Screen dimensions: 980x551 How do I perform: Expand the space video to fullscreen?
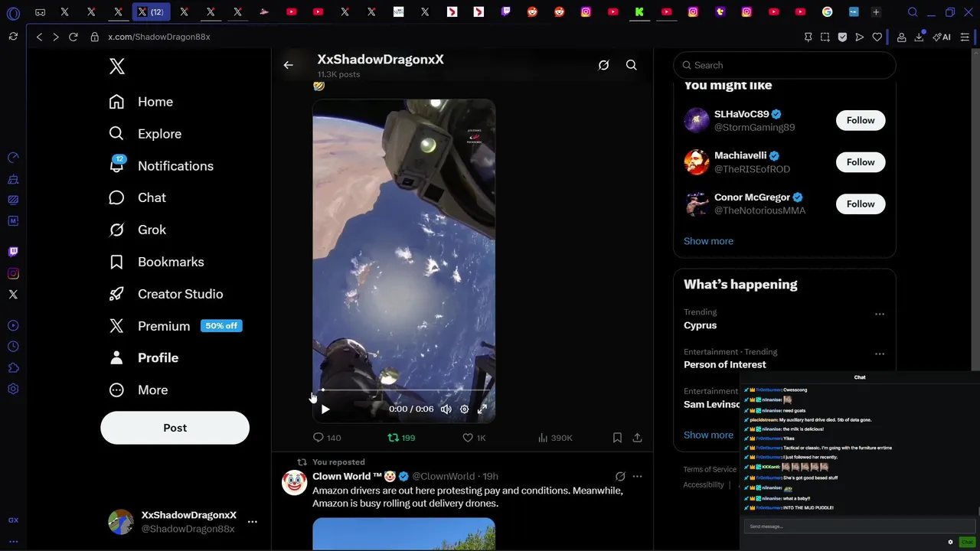(x=482, y=409)
